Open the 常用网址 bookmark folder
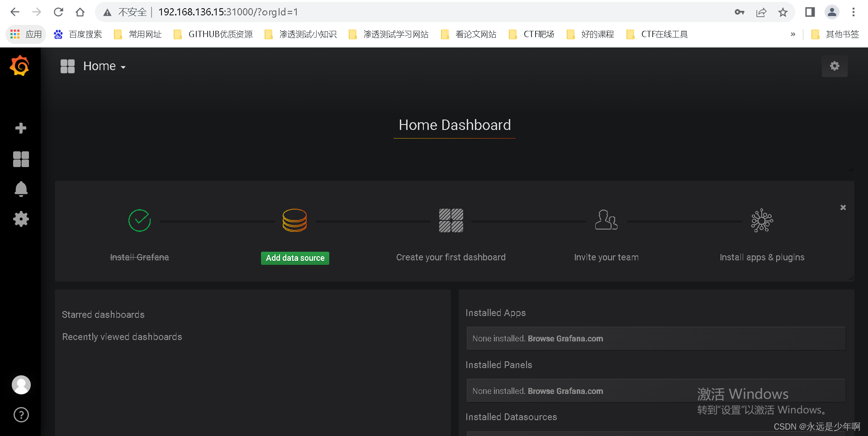This screenshot has width=868, height=436. point(138,34)
